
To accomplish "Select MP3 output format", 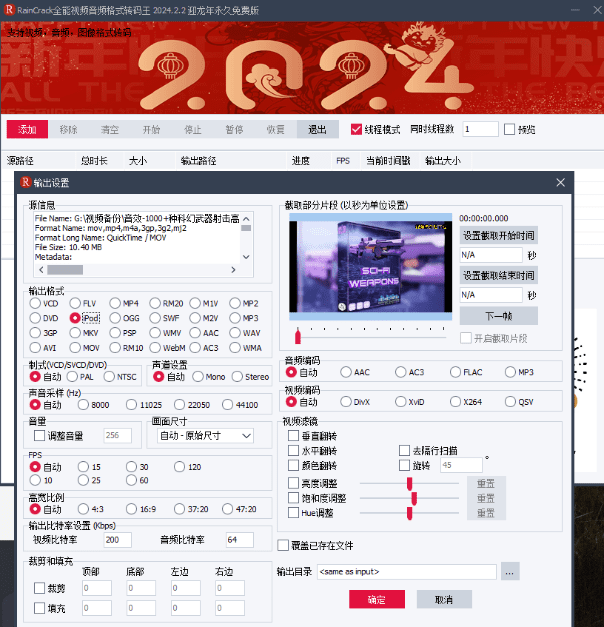I will [235, 318].
